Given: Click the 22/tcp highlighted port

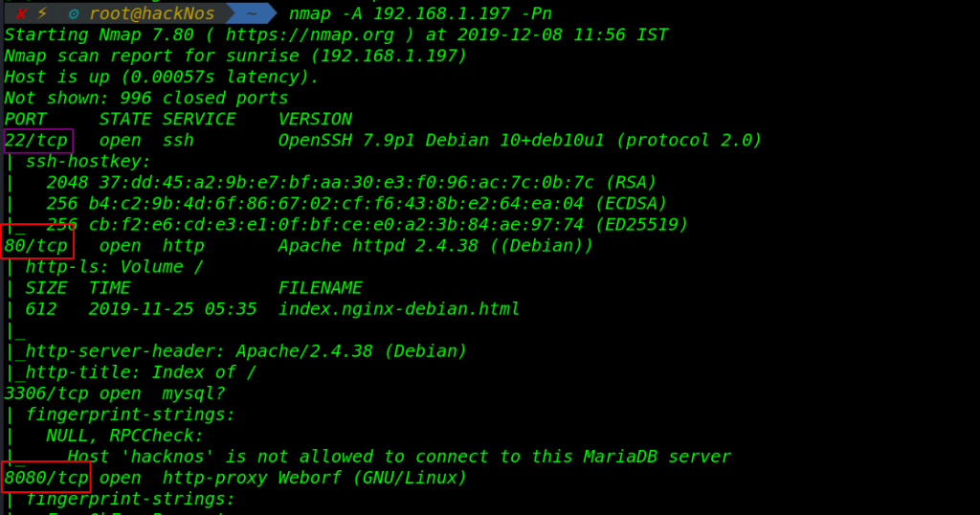Looking at the screenshot, I should 37,140.
